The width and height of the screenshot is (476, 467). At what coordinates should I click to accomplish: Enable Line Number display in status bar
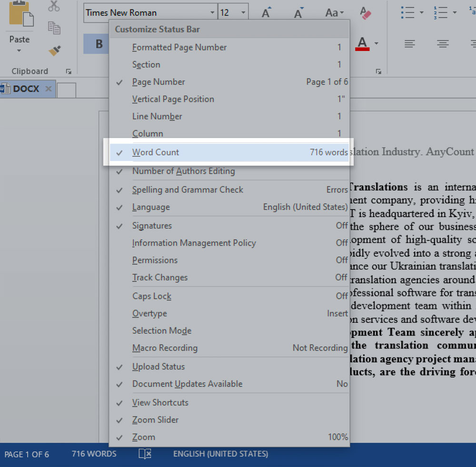tap(157, 116)
